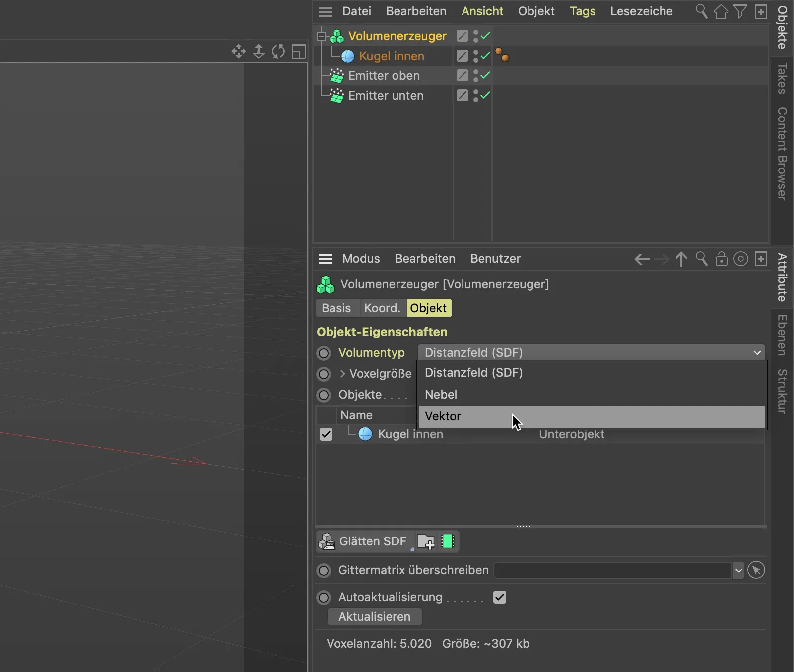Uncheck the Kugel innen list checkbox

(326, 434)
